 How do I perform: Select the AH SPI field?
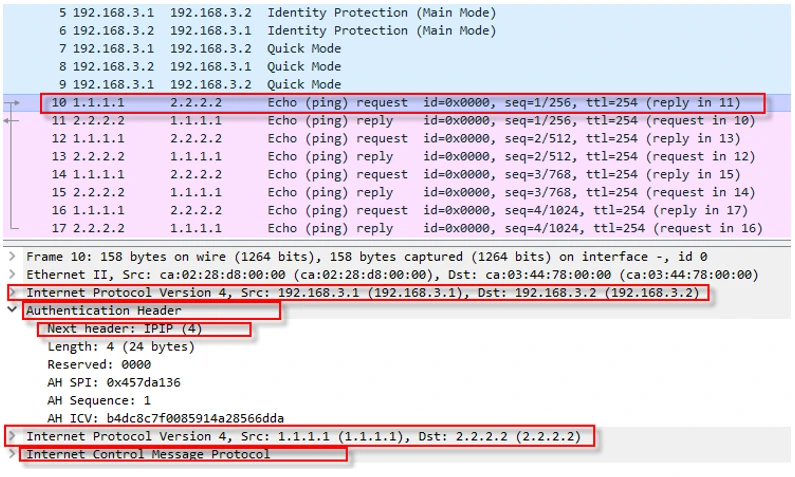click(x=113, y=383)
